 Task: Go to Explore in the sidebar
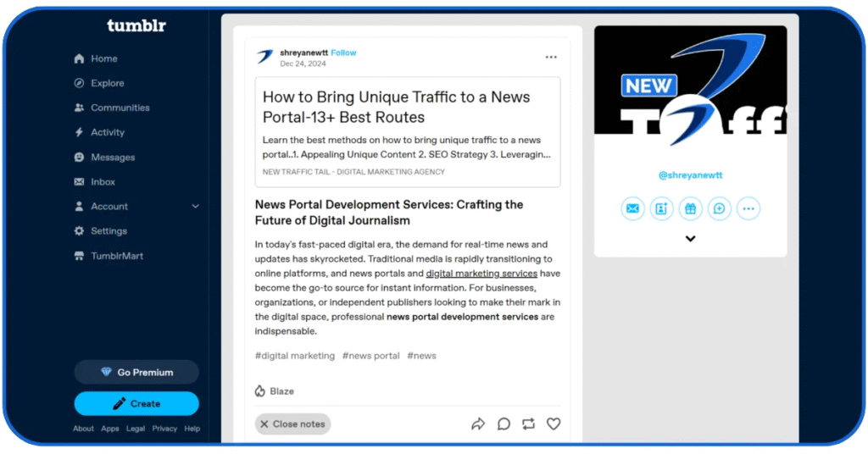107,83
